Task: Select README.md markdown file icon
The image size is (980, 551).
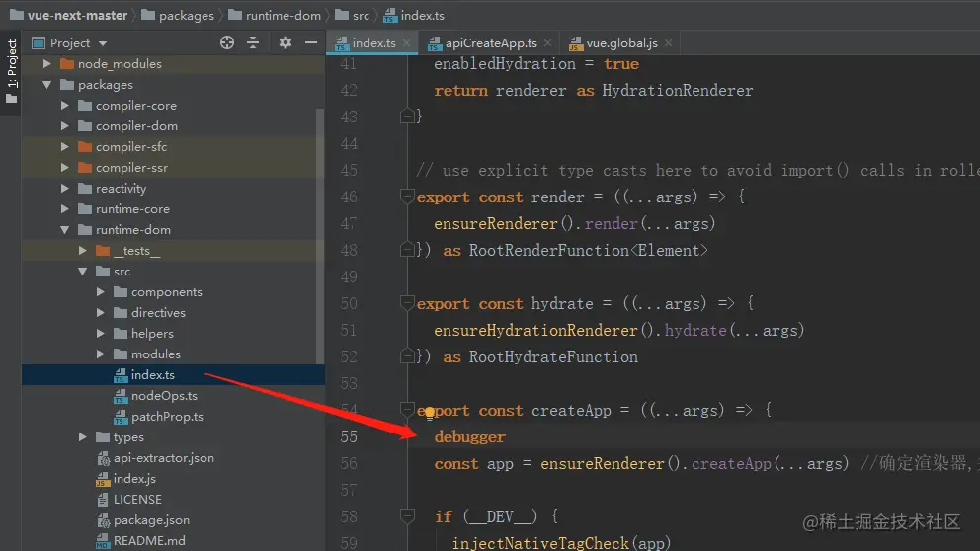Action: point(103,541)
